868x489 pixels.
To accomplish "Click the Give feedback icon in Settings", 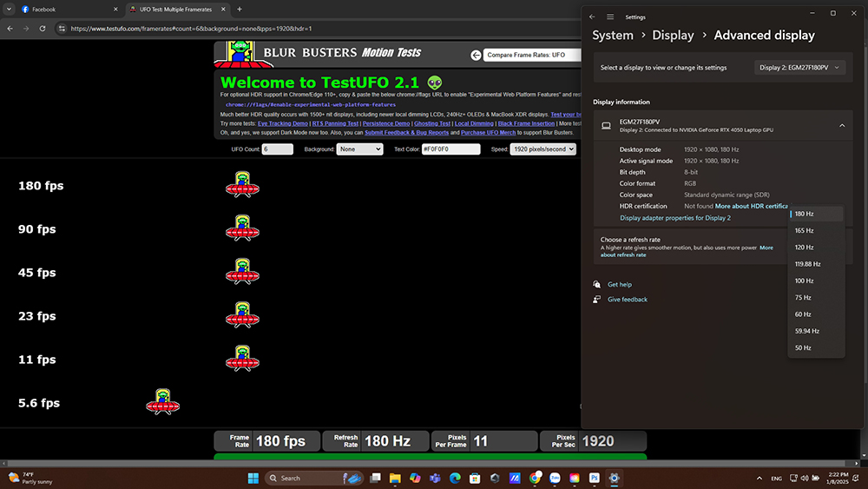I will pos(597,299).
